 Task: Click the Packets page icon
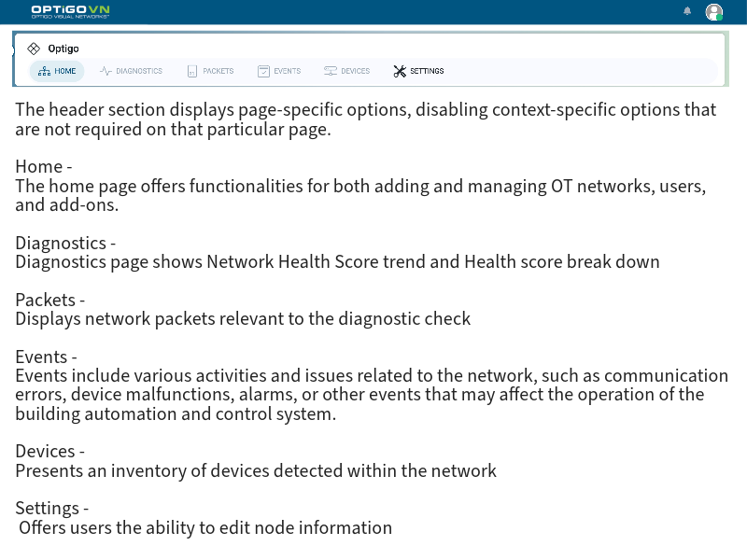click(x=192, y=70)
